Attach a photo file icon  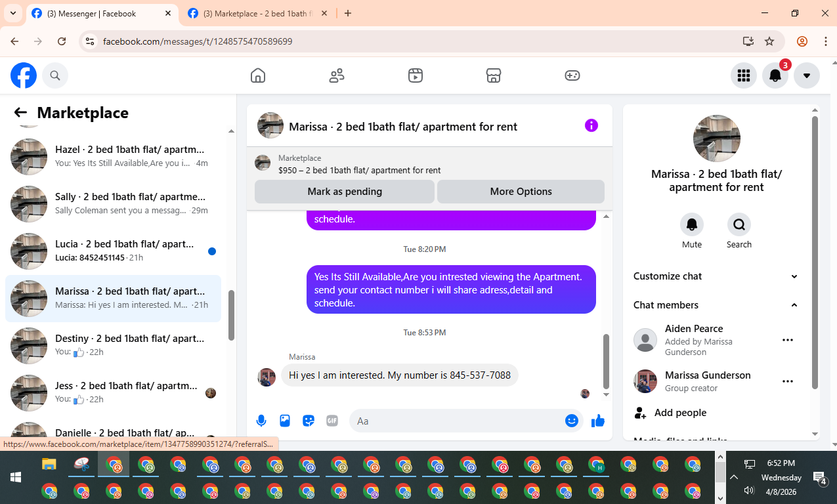point(285,421)
